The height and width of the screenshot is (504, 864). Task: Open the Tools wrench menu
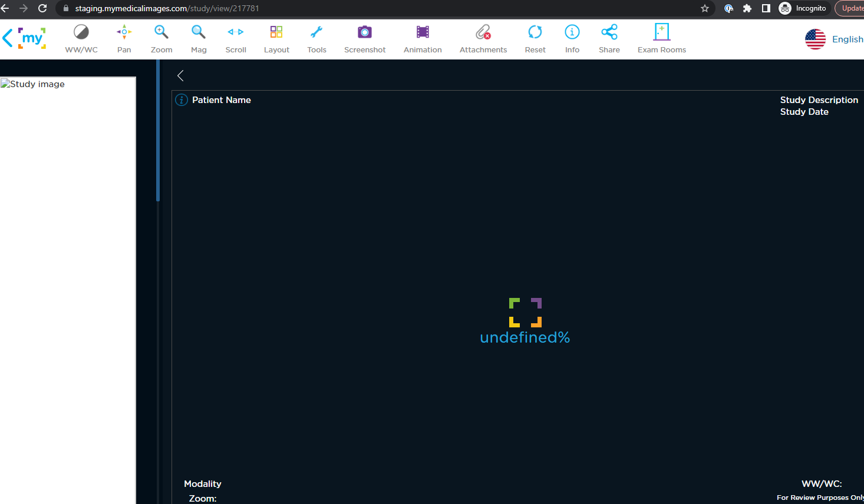point(316,39)
